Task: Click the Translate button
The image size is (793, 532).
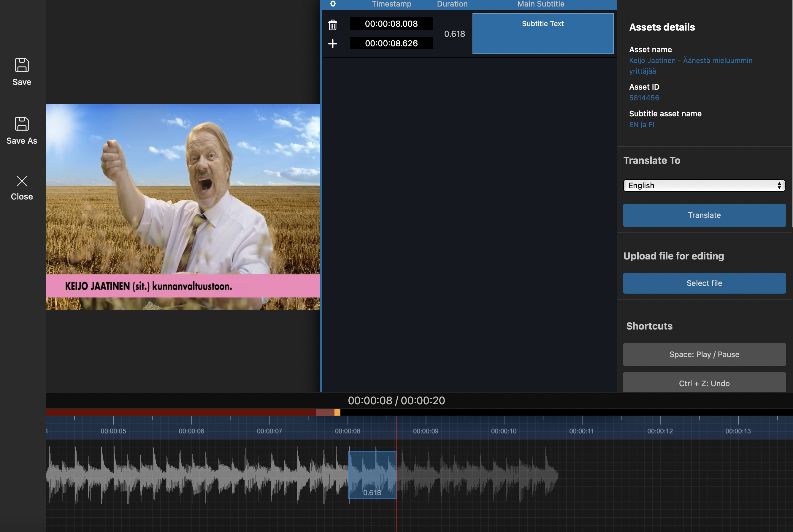Action: tap(704, 215)
